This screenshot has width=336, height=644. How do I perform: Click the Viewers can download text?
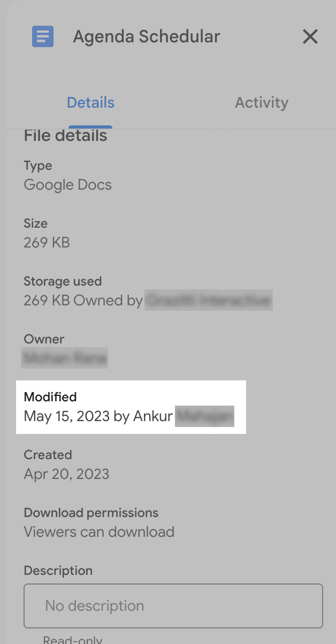[x=99, y=532]
